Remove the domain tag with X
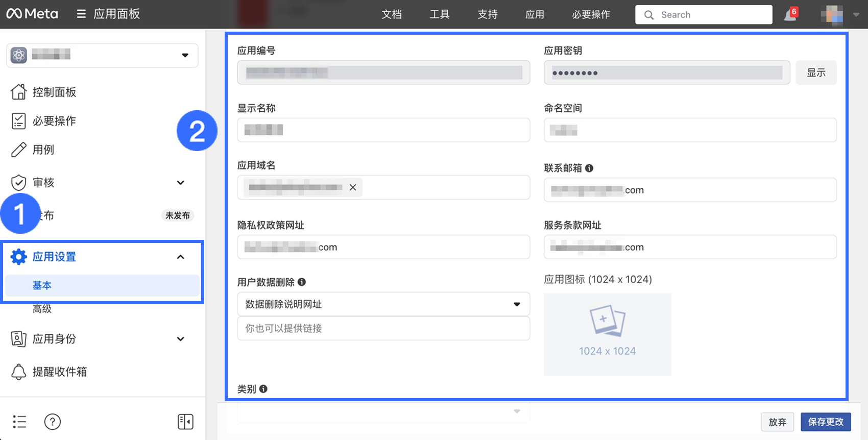 [353, 187]
